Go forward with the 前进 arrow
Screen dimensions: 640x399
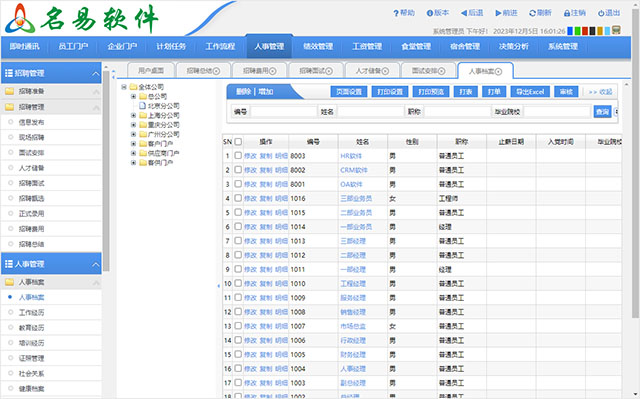click(x=498, y=13)
